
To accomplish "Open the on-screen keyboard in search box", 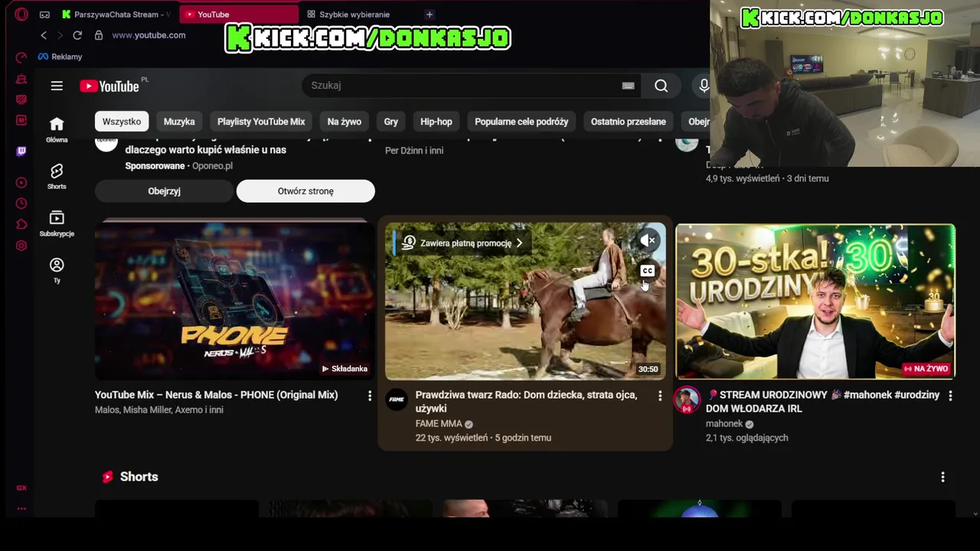I will point(628,86).
